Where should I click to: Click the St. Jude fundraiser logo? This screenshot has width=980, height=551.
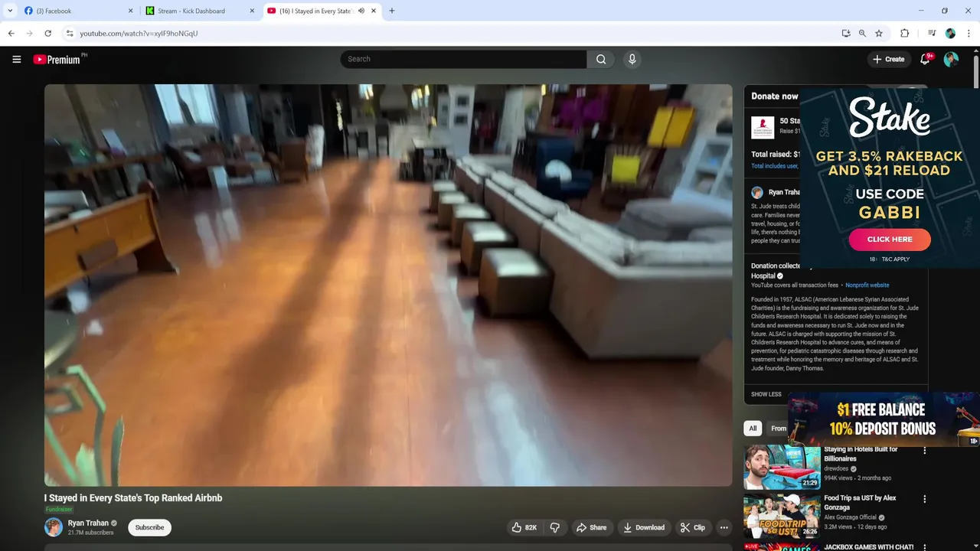coord(763,127)
